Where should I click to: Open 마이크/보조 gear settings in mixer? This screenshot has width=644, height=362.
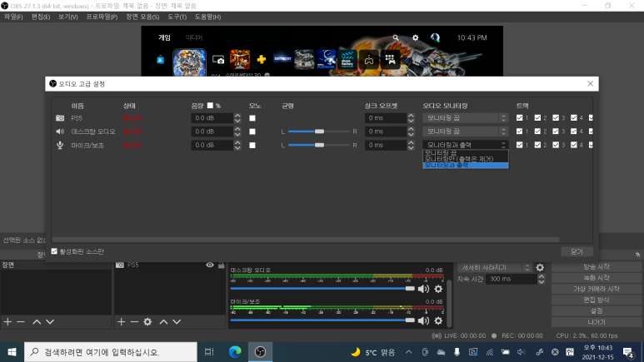pyautogui.click(x=438, y=320)
